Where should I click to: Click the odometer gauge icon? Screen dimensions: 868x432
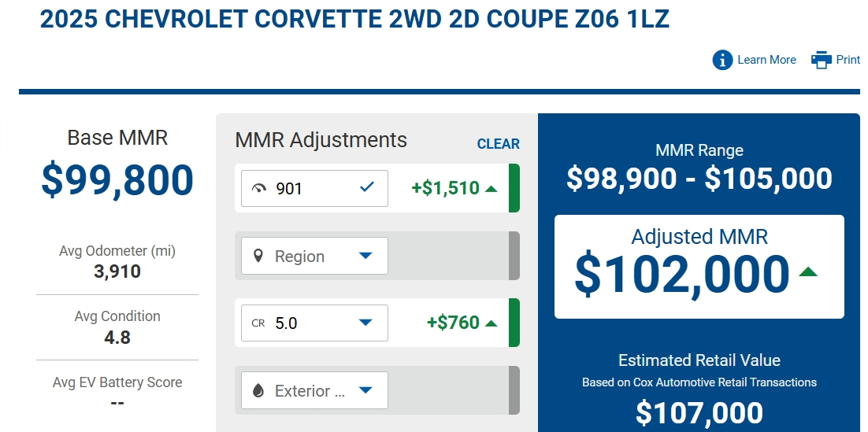258,189
